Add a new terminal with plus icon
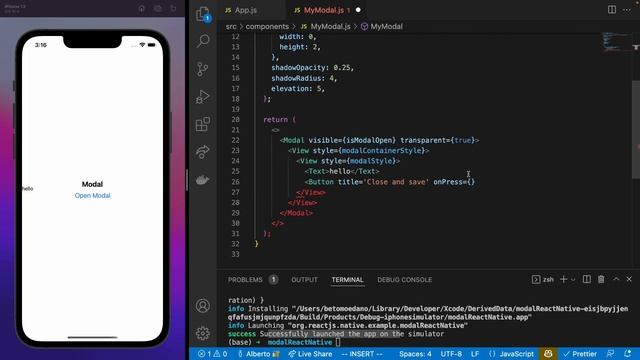This screenshot has width=640, height=360. tap(564, 279)
